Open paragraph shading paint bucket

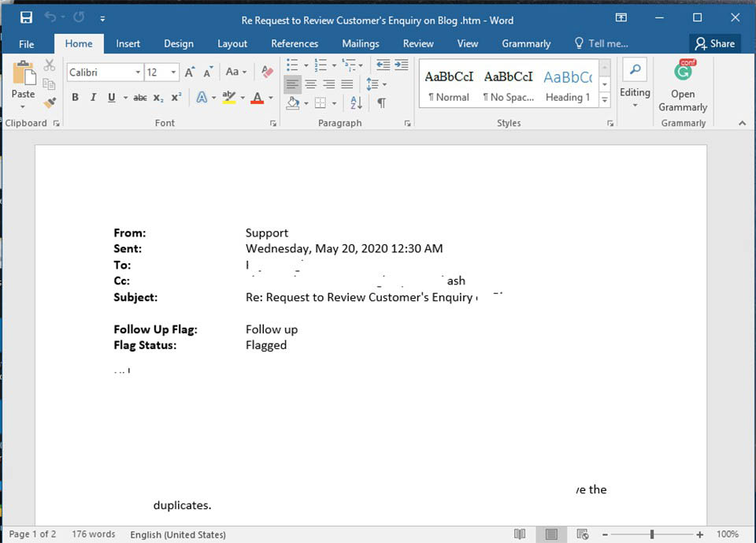(293, 102)
